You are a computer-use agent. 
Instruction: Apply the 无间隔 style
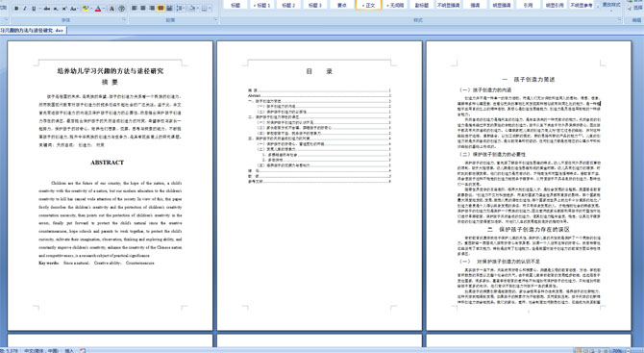(x=395, y=5)
